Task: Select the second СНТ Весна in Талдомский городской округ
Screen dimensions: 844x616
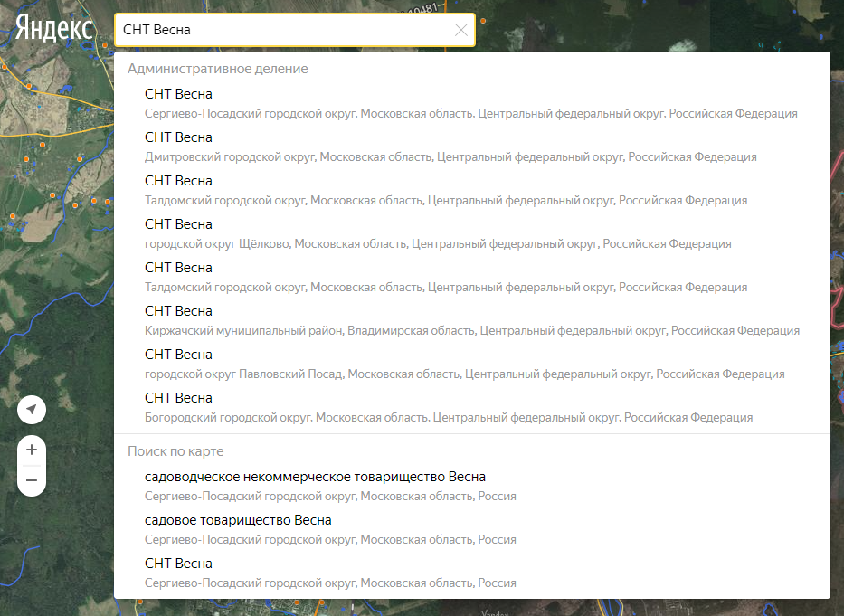Action: pyautogui.click(x=471, y=278)
